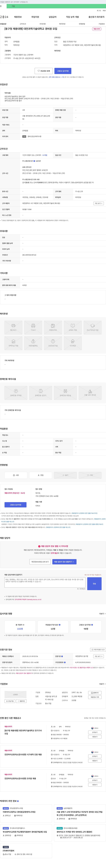Jump to the 근무조건 section tab
The height and width of the screenshot is (868, 106).
click(x=23, y=24)
